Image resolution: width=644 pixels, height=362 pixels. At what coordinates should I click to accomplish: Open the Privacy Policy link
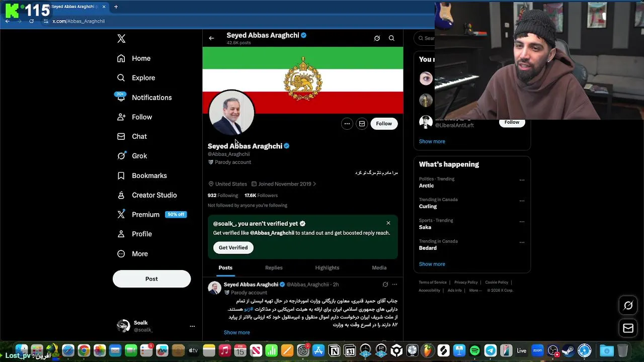(x=466, y=283)
